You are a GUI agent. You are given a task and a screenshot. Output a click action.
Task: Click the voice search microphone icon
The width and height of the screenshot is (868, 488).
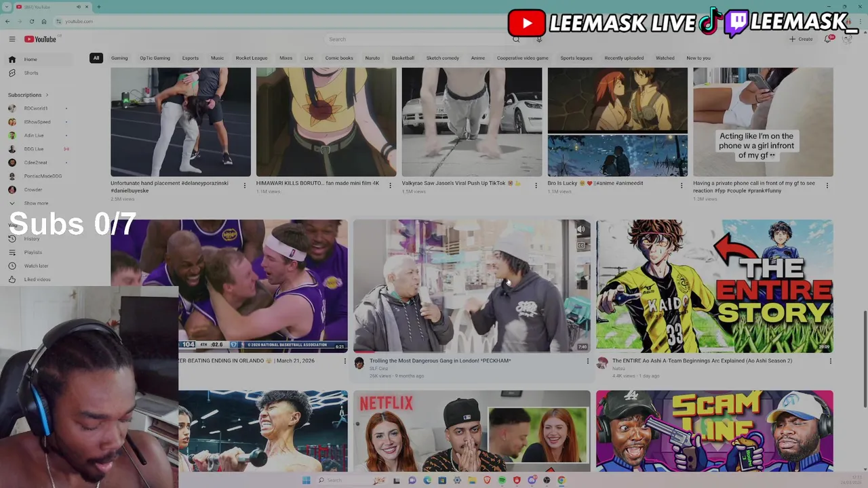point(539,39)
